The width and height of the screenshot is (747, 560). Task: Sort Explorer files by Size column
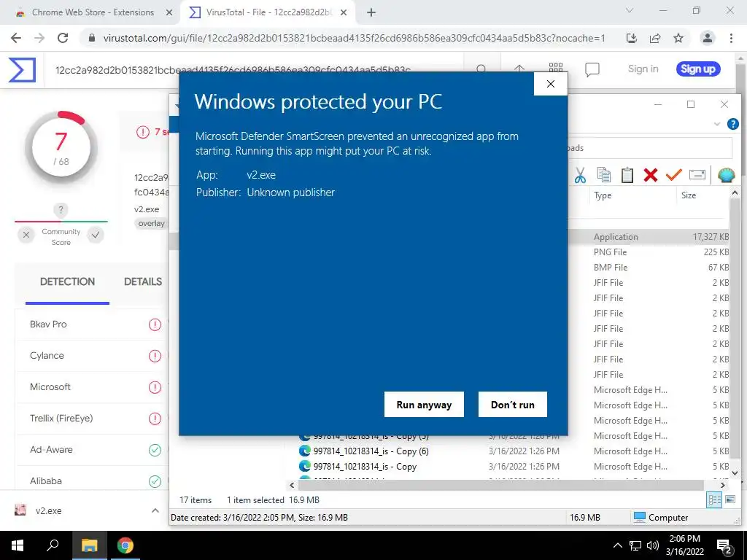click(x=689, y=195)
